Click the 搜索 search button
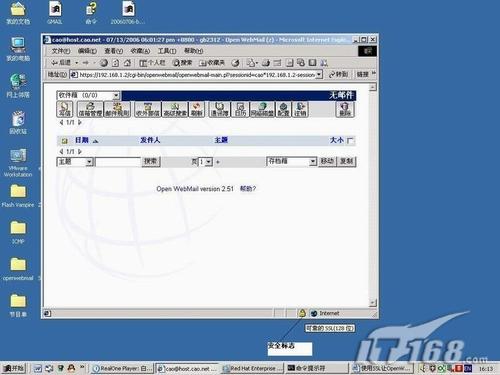This screenshot has width=500, height=375. pyautogui.click(x=151, y=162)
